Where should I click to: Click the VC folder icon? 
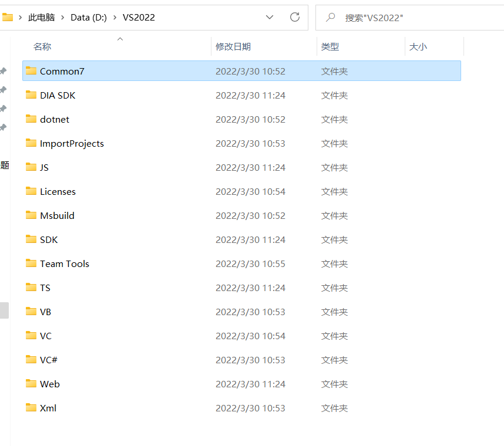31,336
